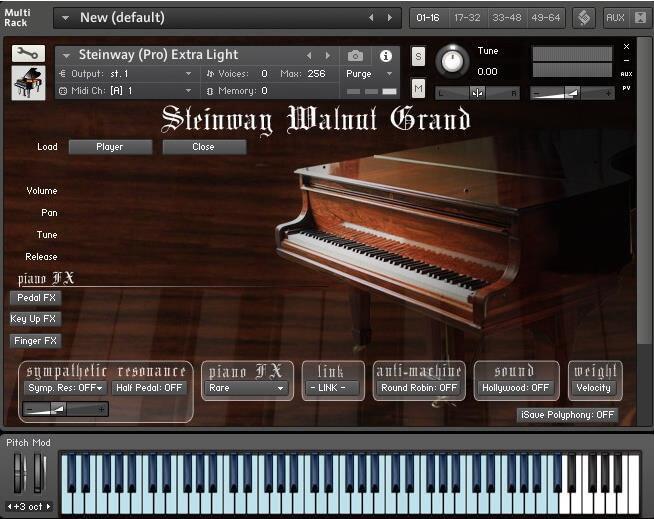The height and width of the screenshot is (519, 654).
Task: Toggle Hollywood: OFF sound mode
Action: pyautogui.click(x=516, y=388)
